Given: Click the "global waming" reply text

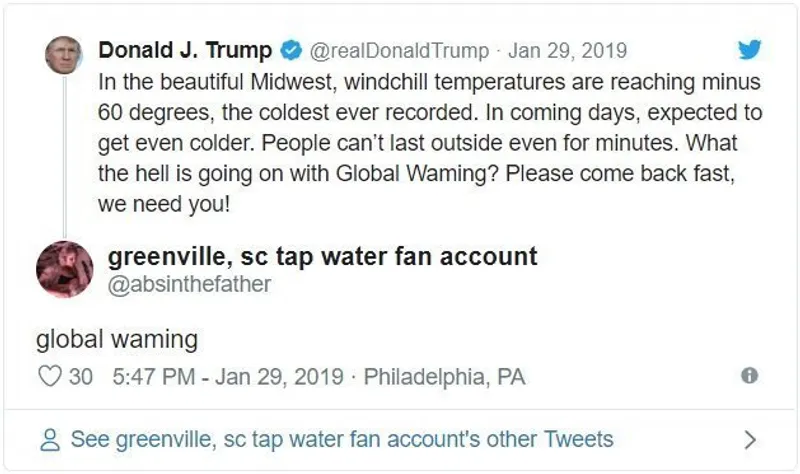Looking at the screenshot, I should point(116,339).
